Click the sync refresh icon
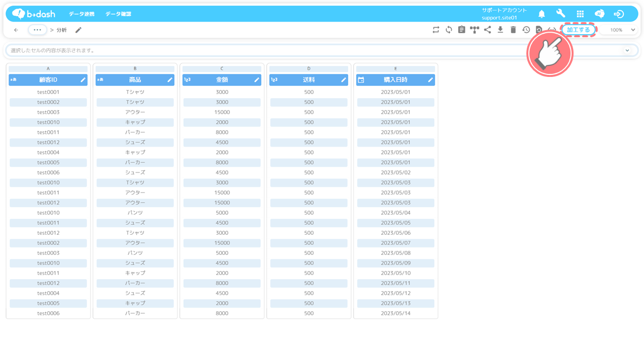 click(449, 30)
